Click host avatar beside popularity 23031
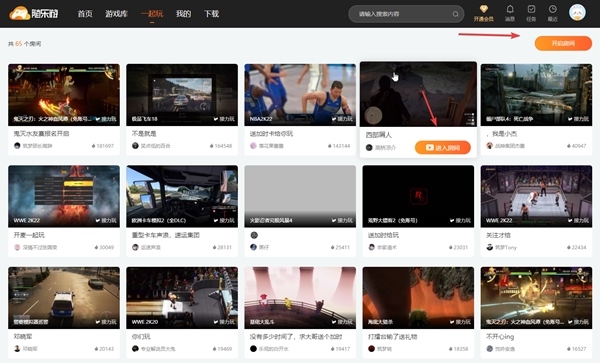The height and width of the screenshot is (363, 600). (x=372, y=247)
